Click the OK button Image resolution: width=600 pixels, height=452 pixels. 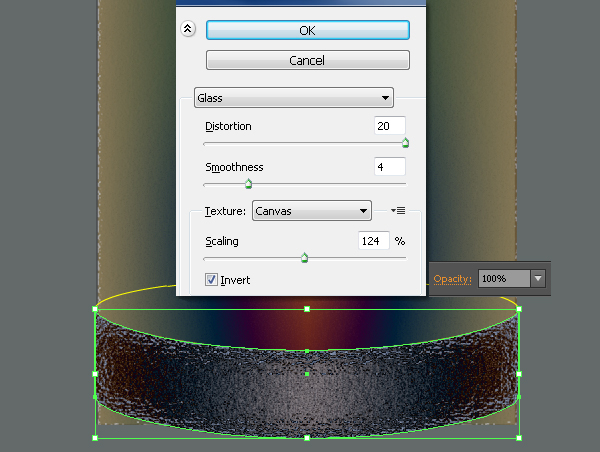tap(308, 30)
